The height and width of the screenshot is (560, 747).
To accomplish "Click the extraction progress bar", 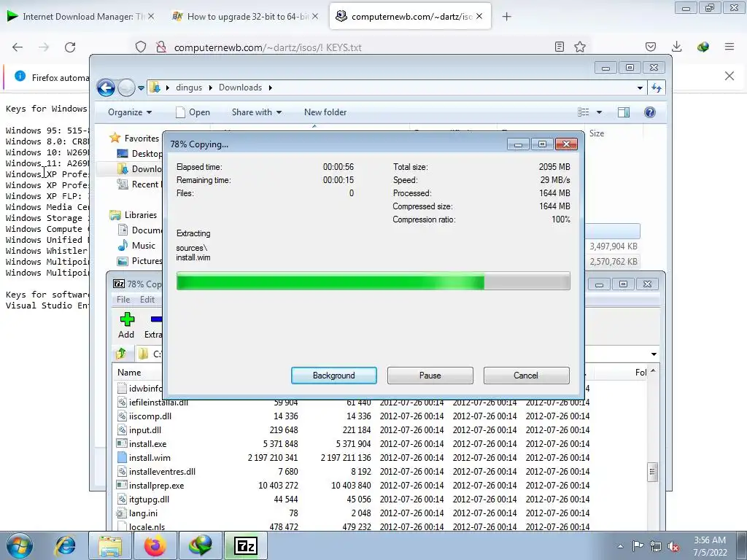I will point(373,281).
